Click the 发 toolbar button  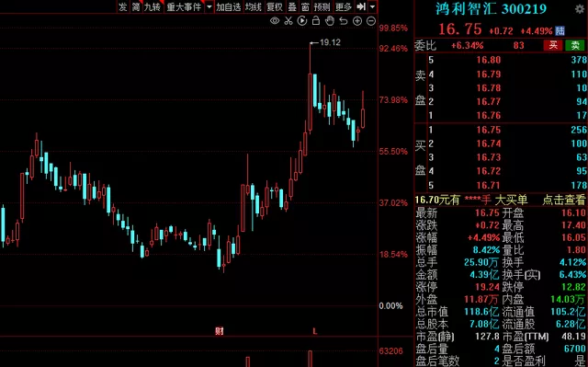[x=122, y=6]
